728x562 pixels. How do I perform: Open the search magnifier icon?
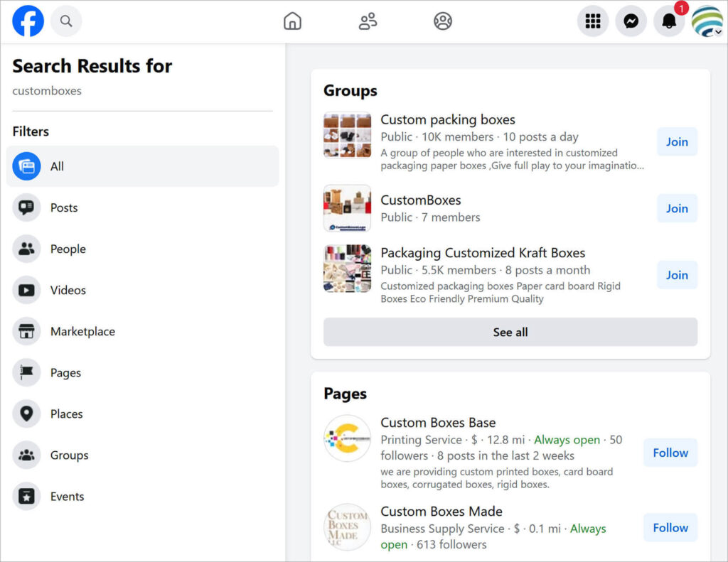pos(66,21)
